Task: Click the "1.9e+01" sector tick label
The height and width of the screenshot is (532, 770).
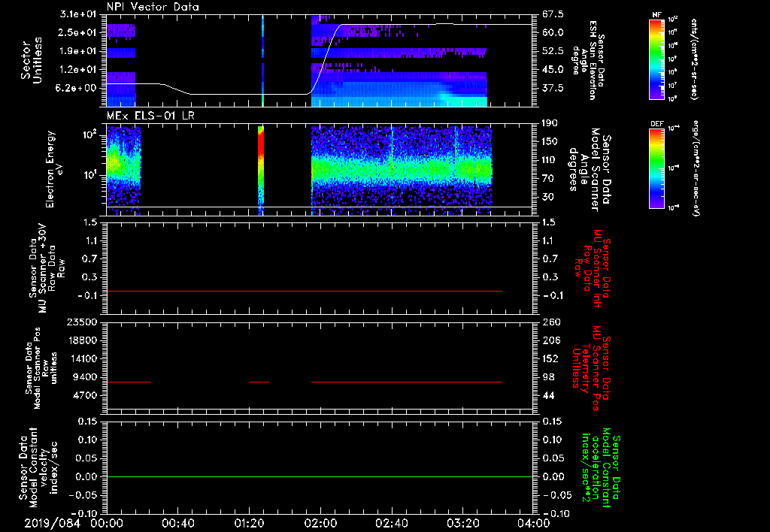Action: pos(78,51)
